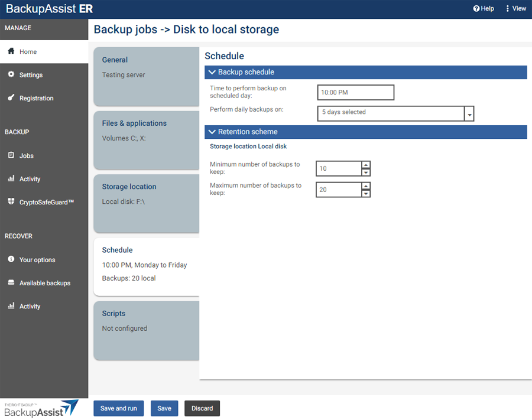
Task: Click the CryptoSafeGuard shield icon
Action: click(x=11, y=201)
